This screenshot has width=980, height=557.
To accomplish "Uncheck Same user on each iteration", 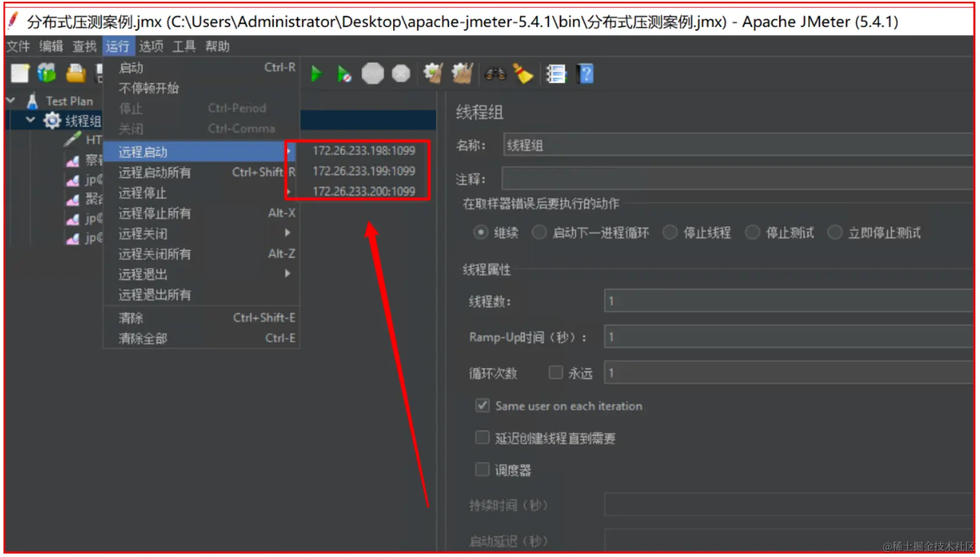I will [x=482, y=405].
